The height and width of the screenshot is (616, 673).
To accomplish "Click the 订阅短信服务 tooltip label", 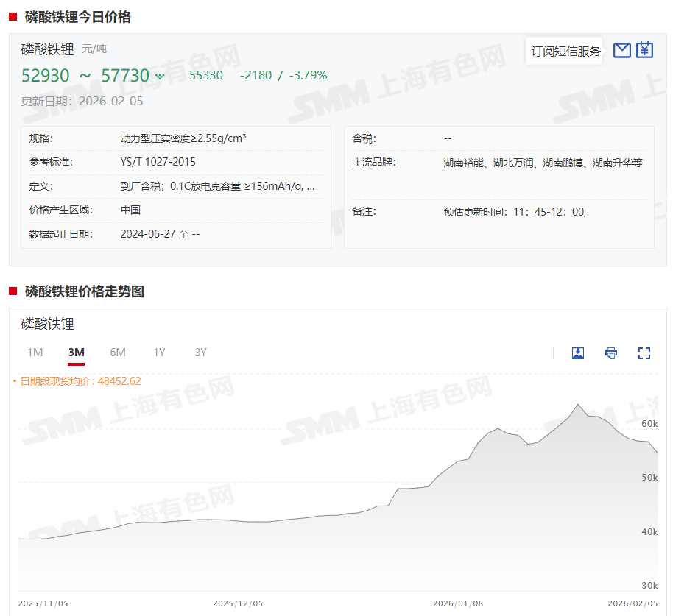I will click(x=565, y=51).
